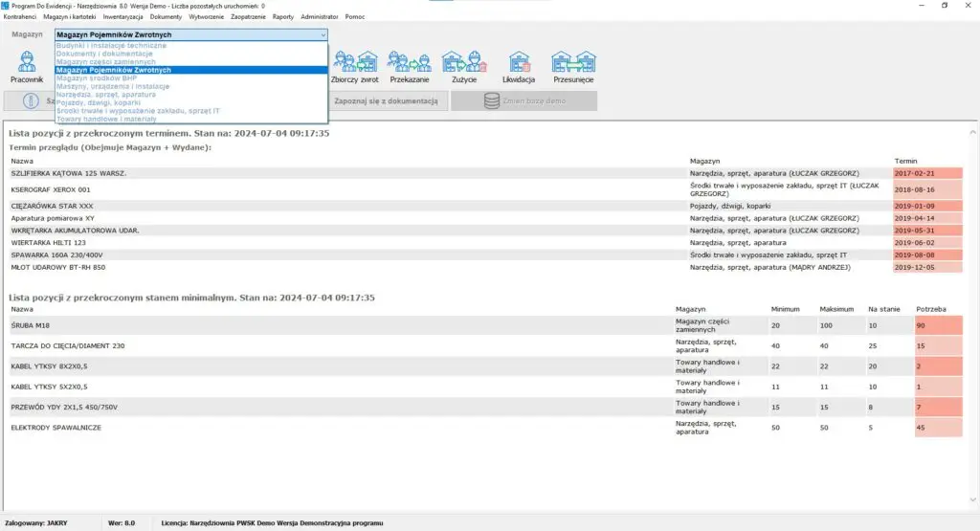Screen dimensions: 980x531
Task: Open the Likwidacja tool
Action: tap(519, 63)
